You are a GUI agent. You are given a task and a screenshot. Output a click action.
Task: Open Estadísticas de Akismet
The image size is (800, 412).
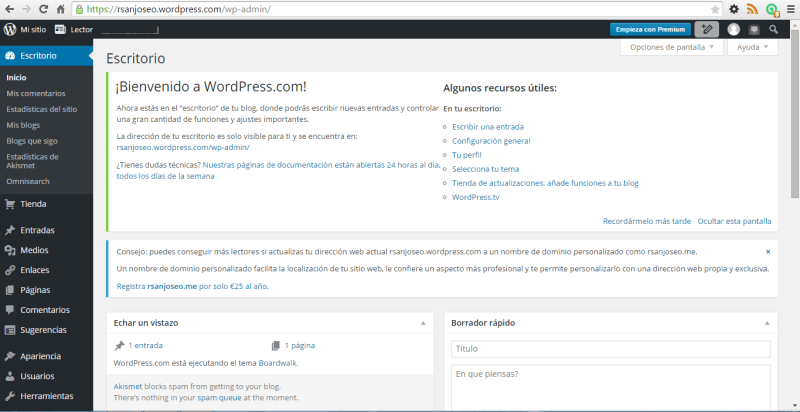(x=32, y=161)
